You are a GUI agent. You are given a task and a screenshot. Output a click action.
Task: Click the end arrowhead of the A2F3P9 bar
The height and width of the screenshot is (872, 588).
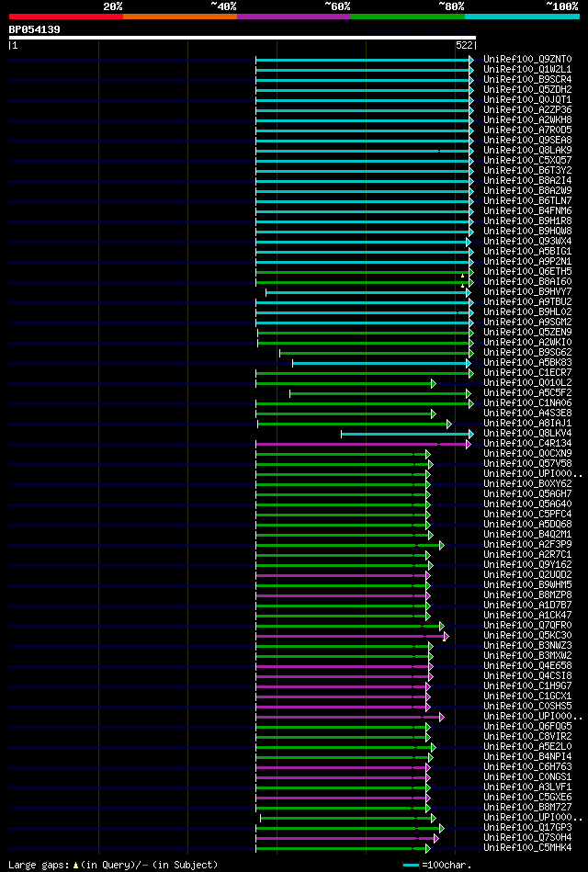[x=442, y=545]
